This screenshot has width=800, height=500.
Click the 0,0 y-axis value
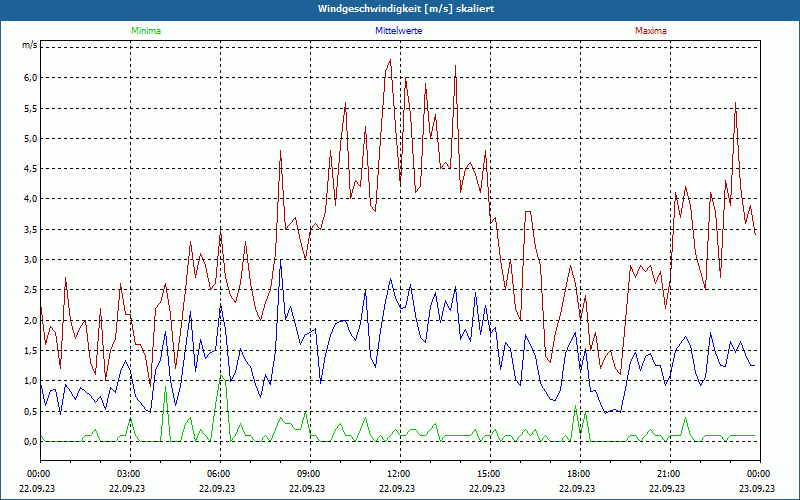click(31, 442)
